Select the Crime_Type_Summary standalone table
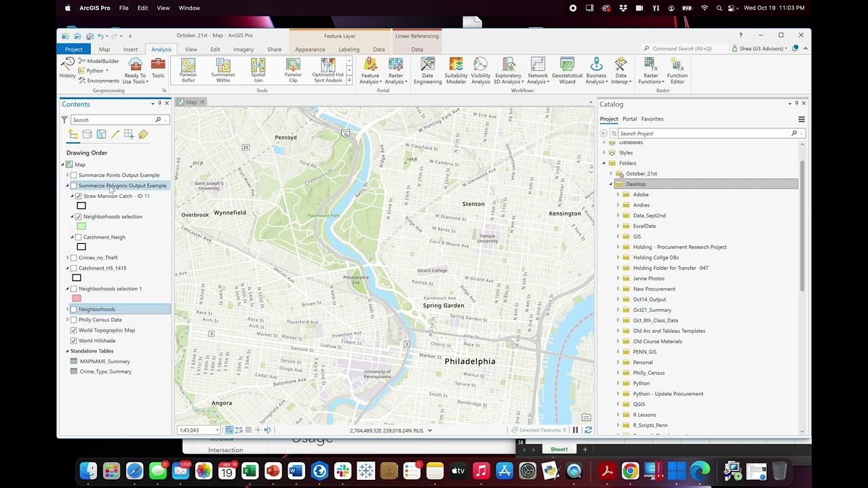The width and height of the screenshot is (868, 488). point(105,371)
